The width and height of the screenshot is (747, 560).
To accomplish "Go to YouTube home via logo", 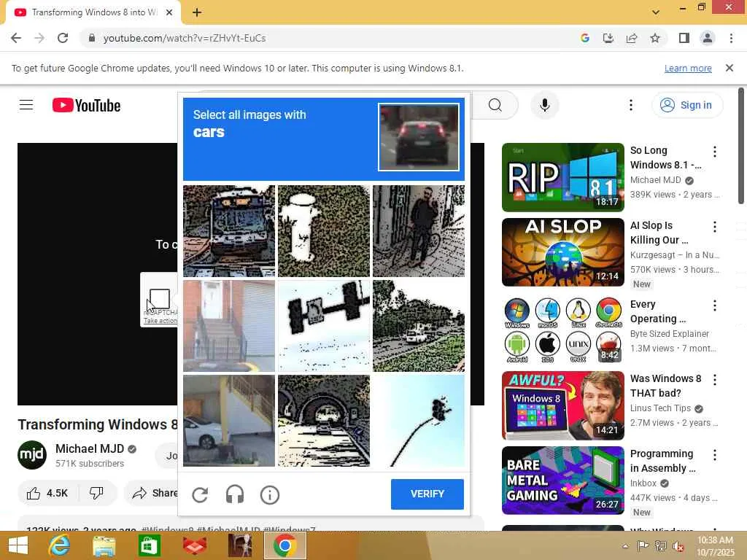I will [86, 105].
